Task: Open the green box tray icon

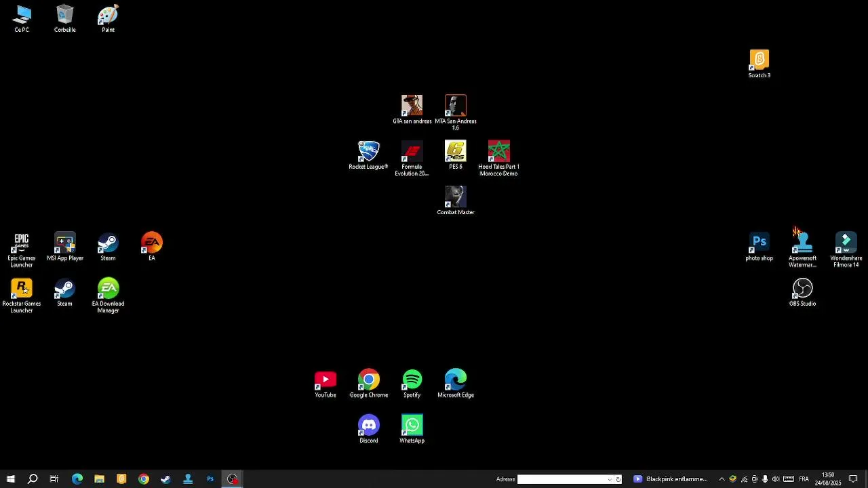Action: tap(732, 479)
